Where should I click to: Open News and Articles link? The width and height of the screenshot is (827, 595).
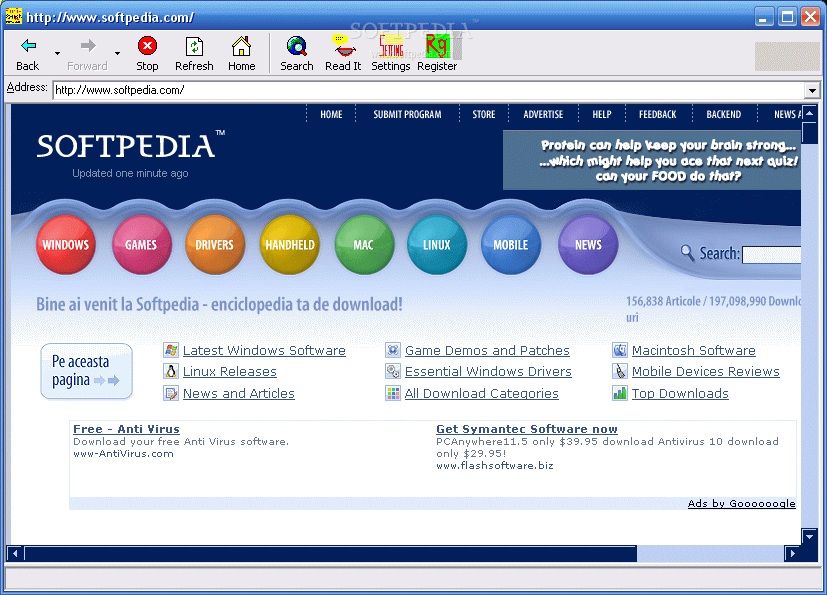pos(238,394)
